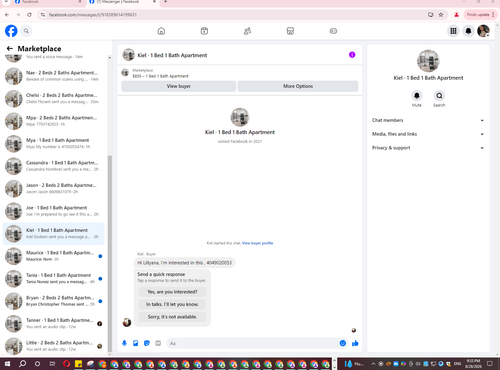The image size is (500, 370).
Task: Send quick reply 'In talks. I'll let you know.'
Action: [172, 304]
